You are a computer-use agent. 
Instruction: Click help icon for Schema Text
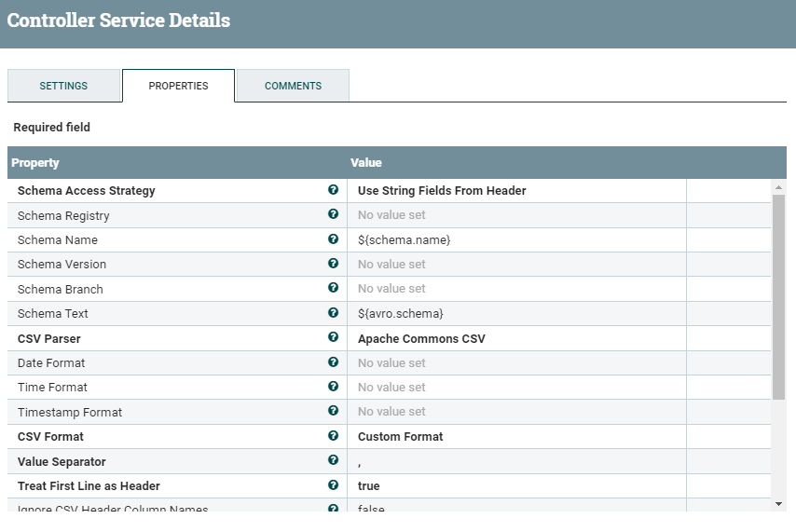(x=333, y=313)
